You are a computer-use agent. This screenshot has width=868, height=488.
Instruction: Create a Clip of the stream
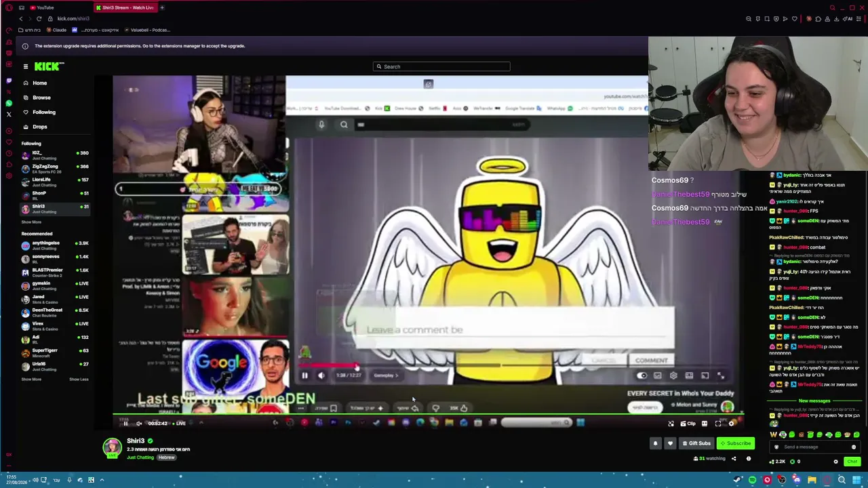(688, 424)
